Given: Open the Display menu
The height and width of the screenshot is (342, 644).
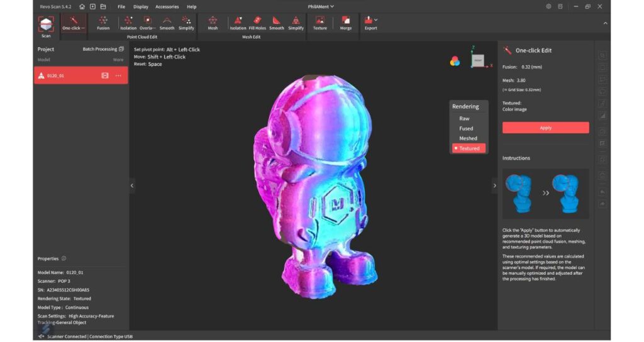Looking at the screenshot, I should click(x=141, y=6).
